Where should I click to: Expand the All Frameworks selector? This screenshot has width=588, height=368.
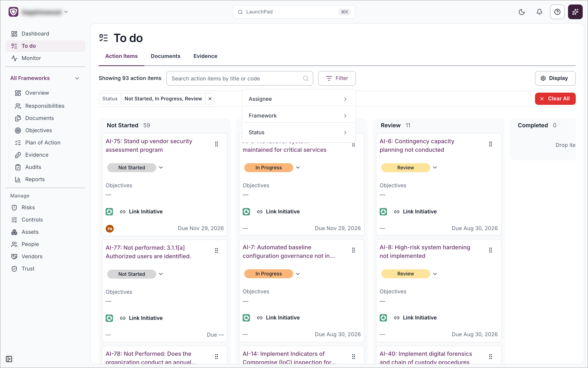click(45, 78)
